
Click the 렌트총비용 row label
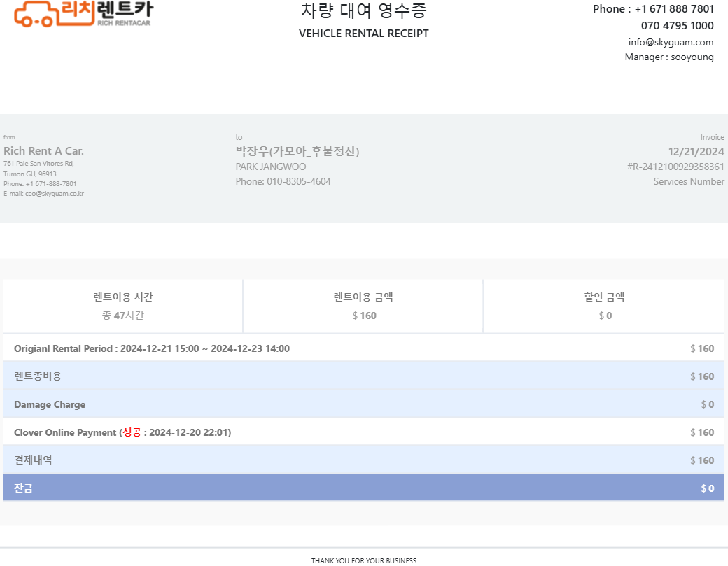click(x=38, y=376)
